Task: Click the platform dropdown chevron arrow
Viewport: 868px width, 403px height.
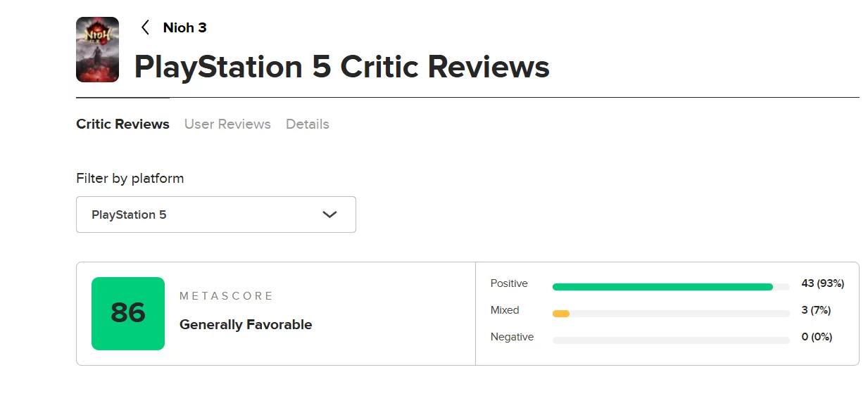Action: pos(329,215)
